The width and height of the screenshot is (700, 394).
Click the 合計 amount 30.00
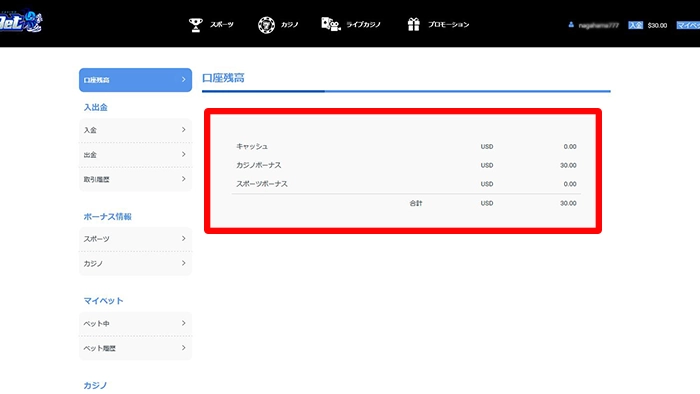568,203
